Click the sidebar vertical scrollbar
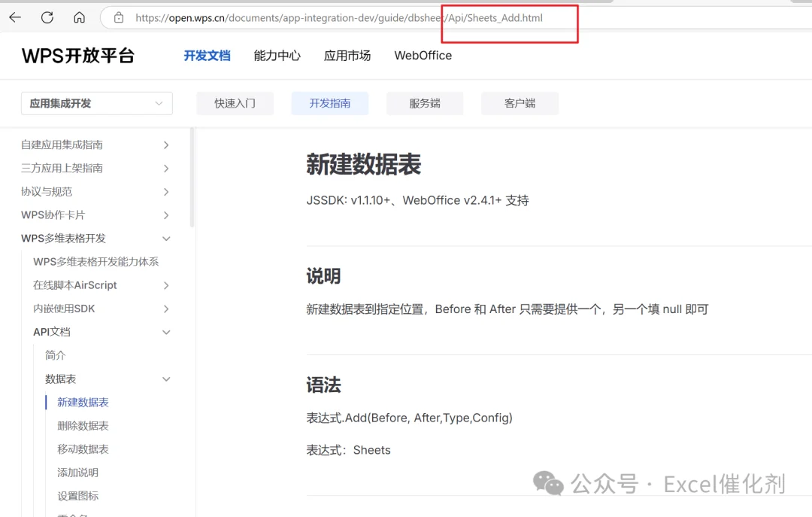Image resolution: width=812 pixels, height=517 pixels. coord(192,178)
